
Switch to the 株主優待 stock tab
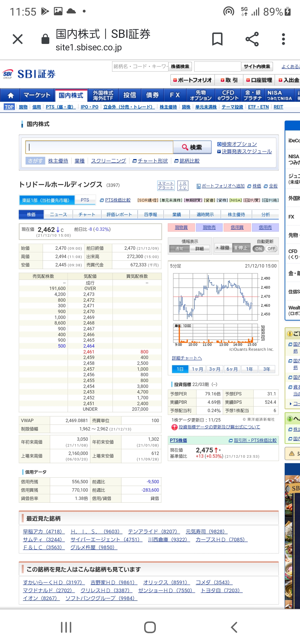236,214
